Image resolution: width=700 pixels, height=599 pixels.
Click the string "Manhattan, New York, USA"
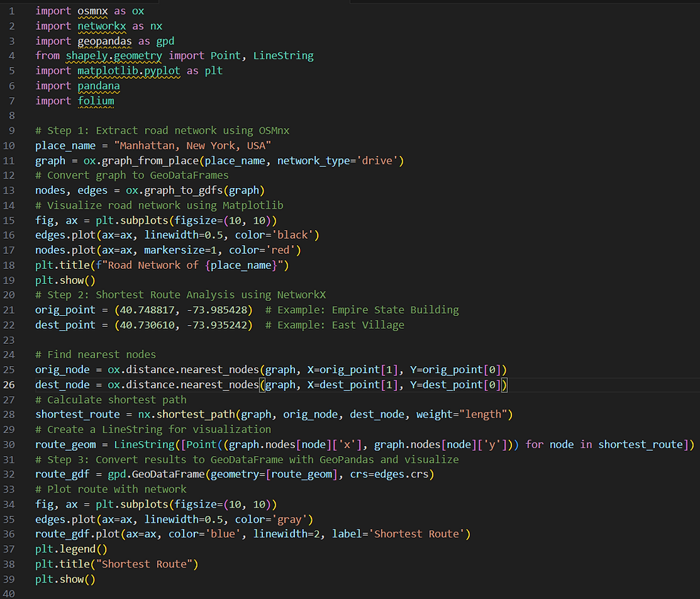point(192,146)
